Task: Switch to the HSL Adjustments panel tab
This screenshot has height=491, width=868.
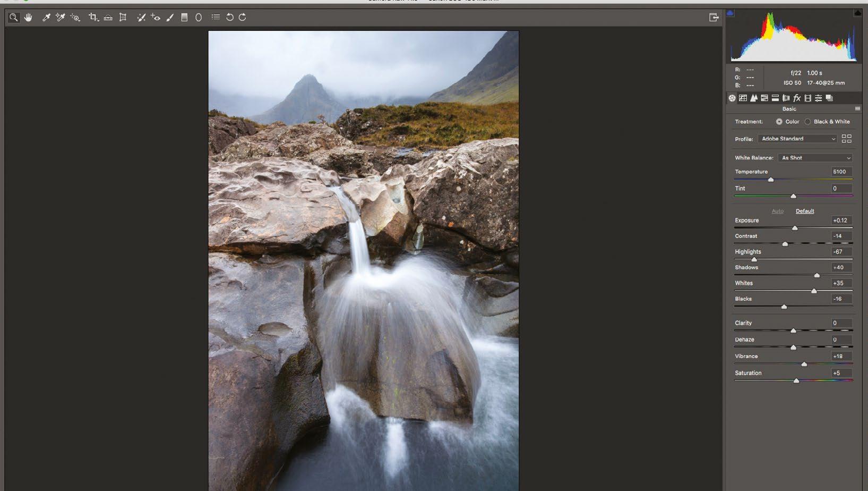Action: 764,98
